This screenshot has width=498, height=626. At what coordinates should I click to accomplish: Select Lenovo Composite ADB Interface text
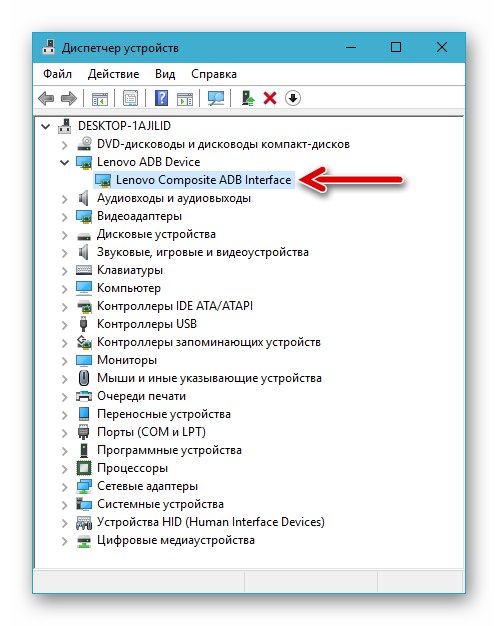coord(204,180)
